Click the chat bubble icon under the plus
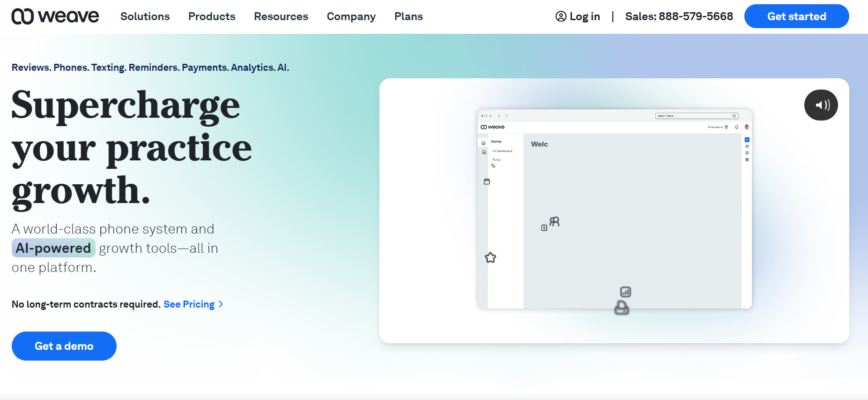Viewport: 868px width, 400px height. (x=747, y=146)
